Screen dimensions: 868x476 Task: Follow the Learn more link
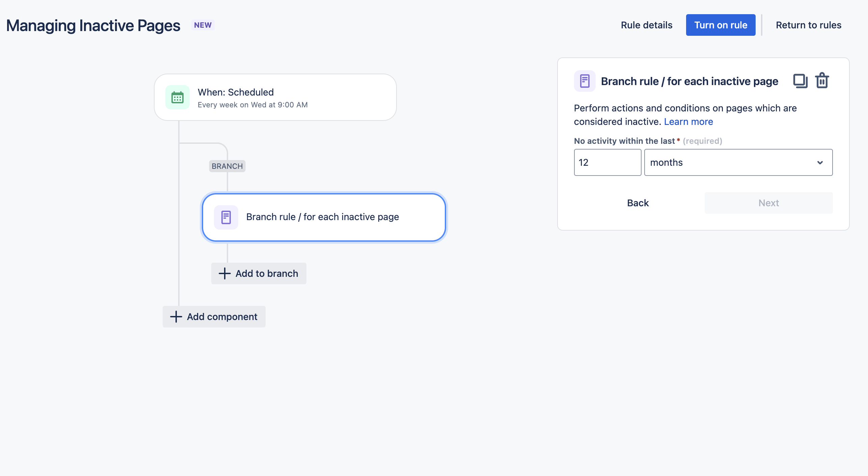[x=688, y=122]
